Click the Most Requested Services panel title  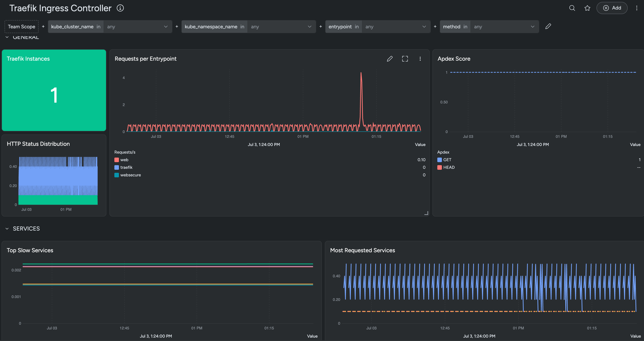click(362, 251)
